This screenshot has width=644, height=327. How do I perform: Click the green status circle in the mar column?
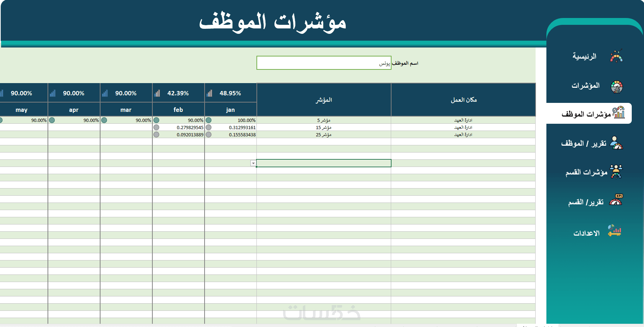104,120
